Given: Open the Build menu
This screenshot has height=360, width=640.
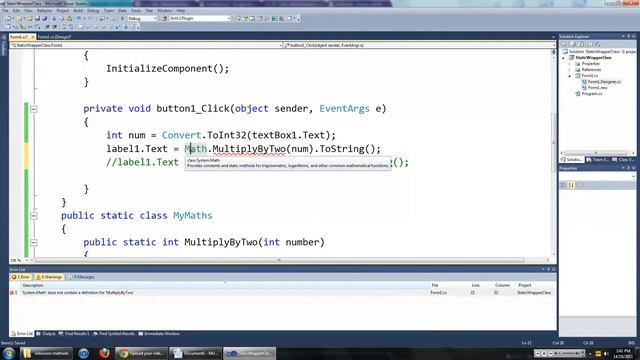Looking at the screenshot, I should (78, 11).
